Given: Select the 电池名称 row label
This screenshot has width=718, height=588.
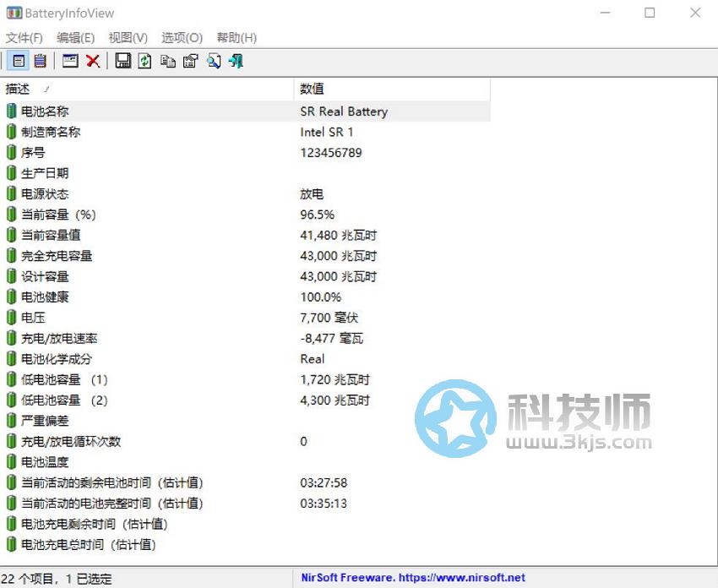Looking at the screenshot, I should 45,112.
